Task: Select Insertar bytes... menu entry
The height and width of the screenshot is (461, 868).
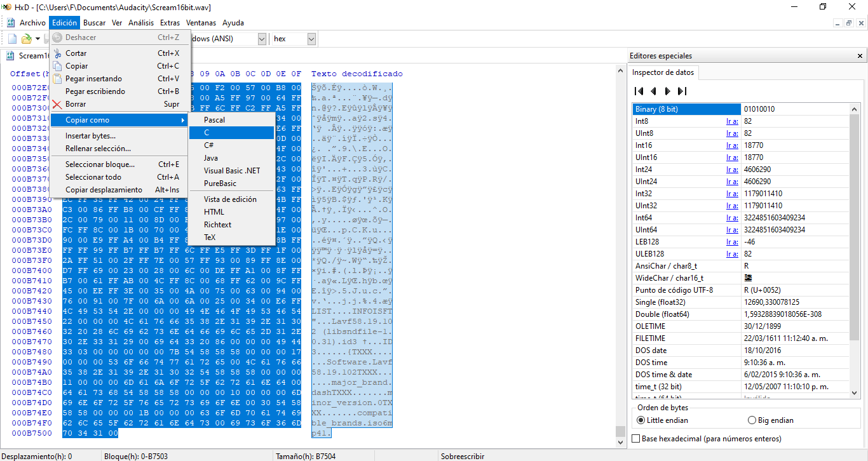Action: 120,136
